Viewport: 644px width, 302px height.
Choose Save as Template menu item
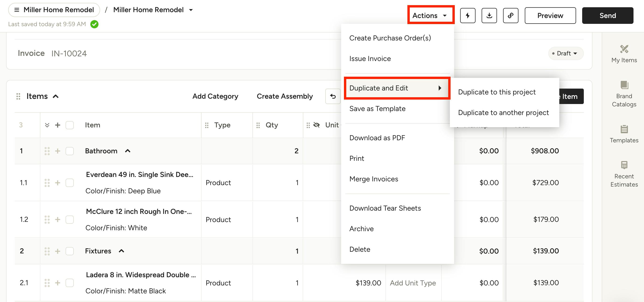tap(377, 109)
